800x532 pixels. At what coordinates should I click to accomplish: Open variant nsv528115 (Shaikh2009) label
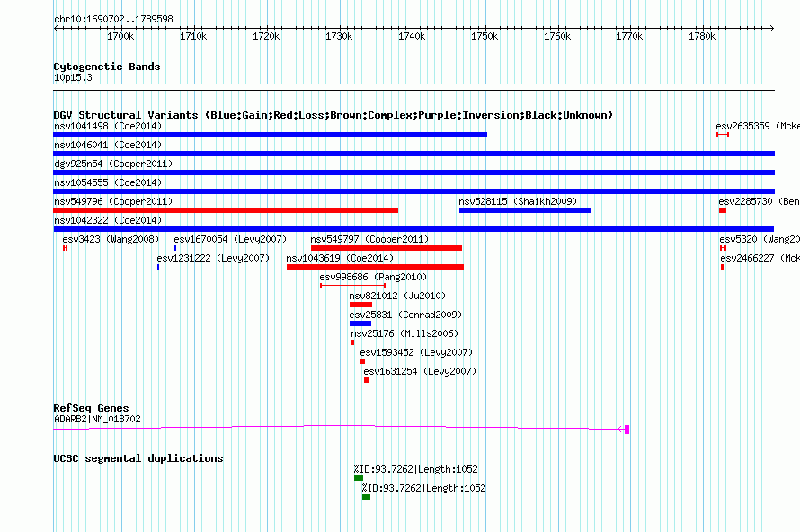point(518,201)
